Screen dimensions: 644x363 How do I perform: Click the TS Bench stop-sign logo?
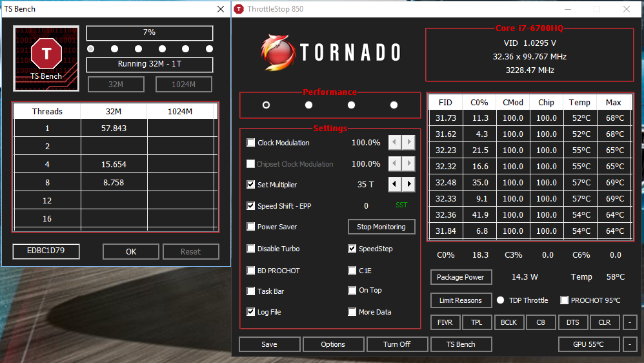pos(46,58)
